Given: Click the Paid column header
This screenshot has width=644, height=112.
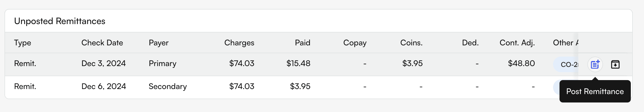Looking at the screenshot, I should [302, 43].
